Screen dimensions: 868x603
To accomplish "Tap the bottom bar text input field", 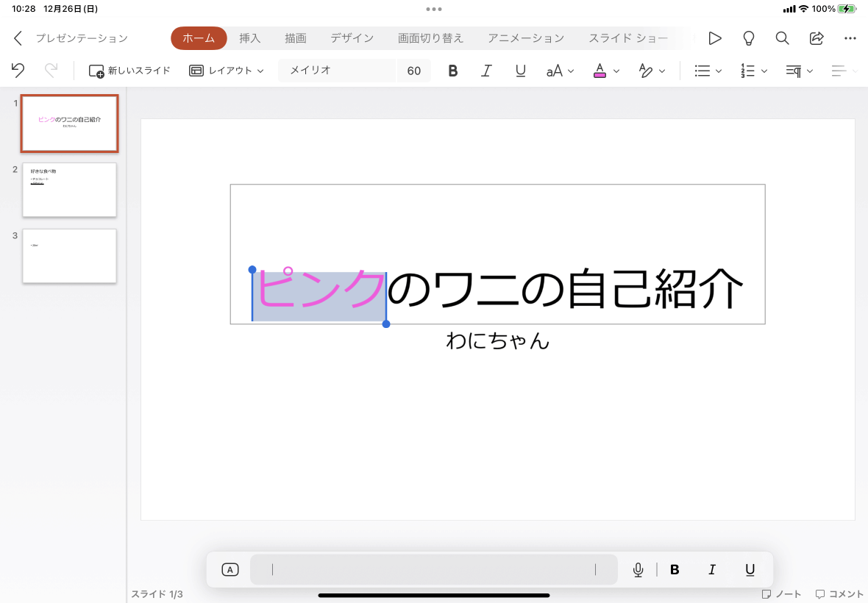I will coord(434,569).
